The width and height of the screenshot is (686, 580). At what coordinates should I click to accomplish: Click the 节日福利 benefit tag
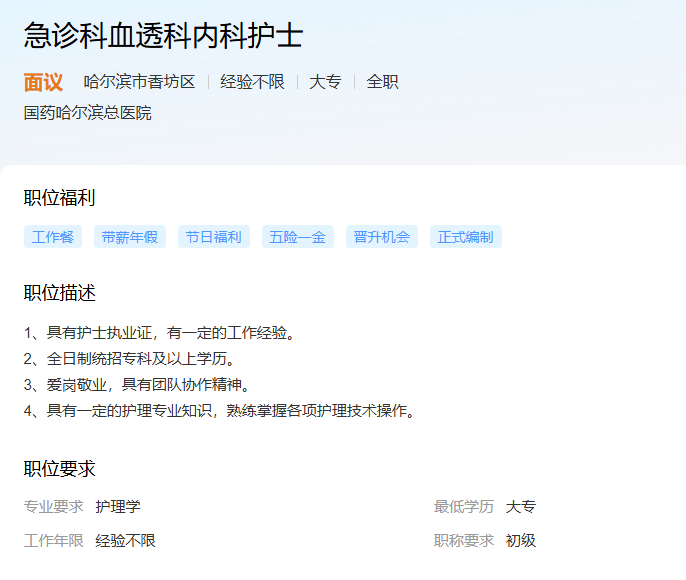coord(214,237)
